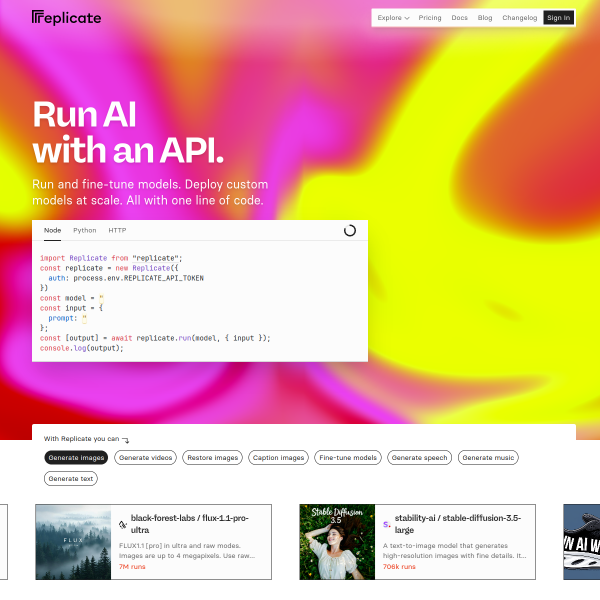Expand the Explore dropdown menu
600x600 pixels.
coord(393,18)
